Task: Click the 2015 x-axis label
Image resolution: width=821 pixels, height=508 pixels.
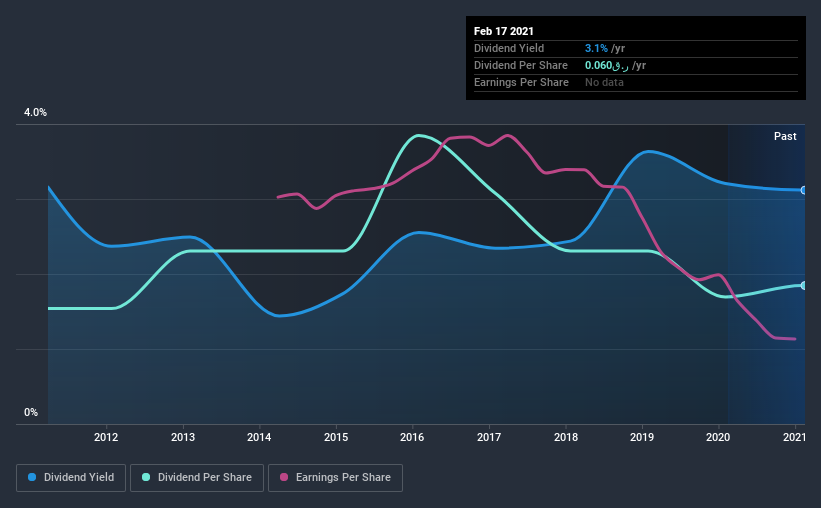Action: pyautogui.click(x=336, y=437)
